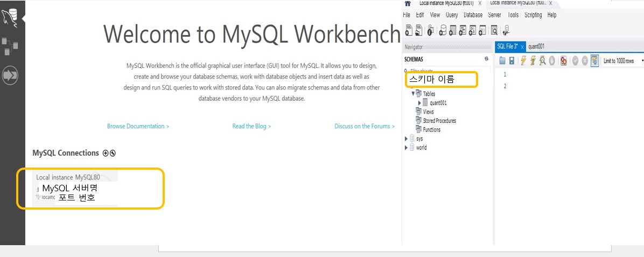Add a new MySQL connection with plus icon
Screen dimensions: 644x257
coord(106,153)
